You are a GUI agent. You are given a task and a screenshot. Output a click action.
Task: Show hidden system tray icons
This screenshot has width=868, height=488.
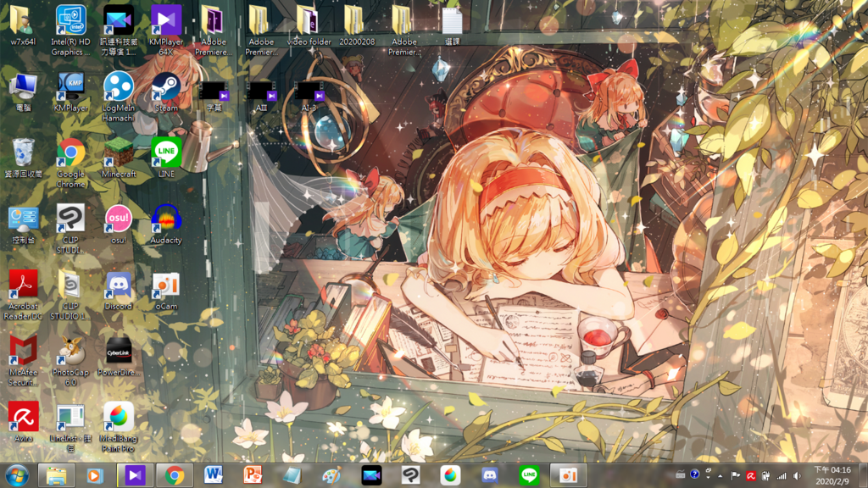pos(721,476)
